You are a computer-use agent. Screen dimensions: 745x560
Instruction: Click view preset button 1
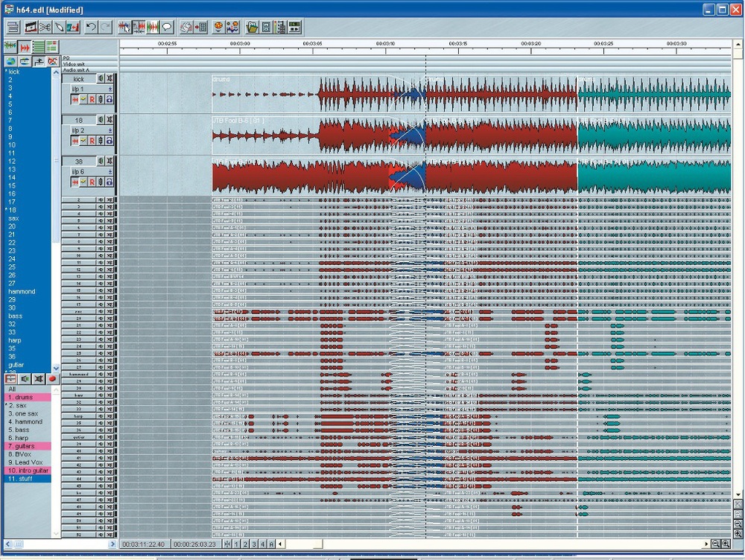(237, 544)
